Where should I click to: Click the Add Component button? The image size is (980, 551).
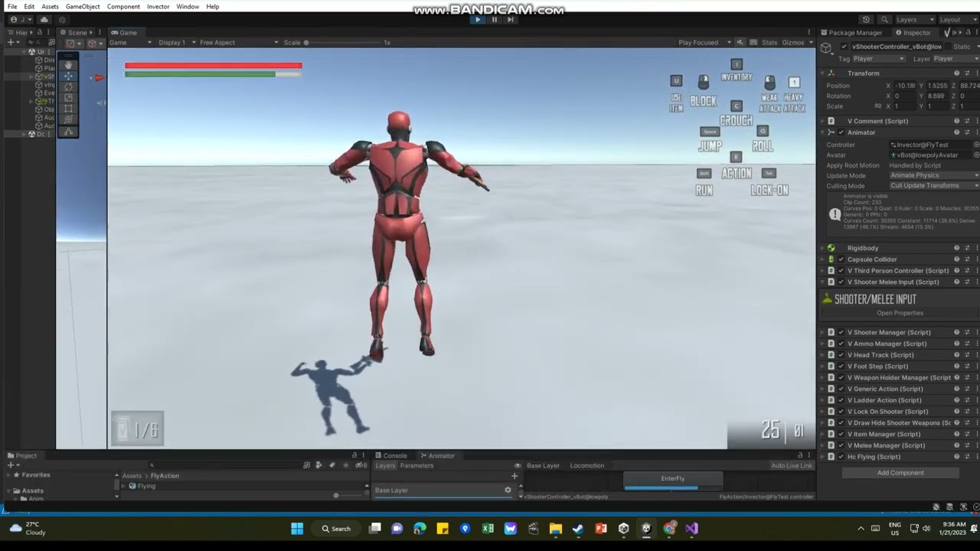tap(900, 473)
